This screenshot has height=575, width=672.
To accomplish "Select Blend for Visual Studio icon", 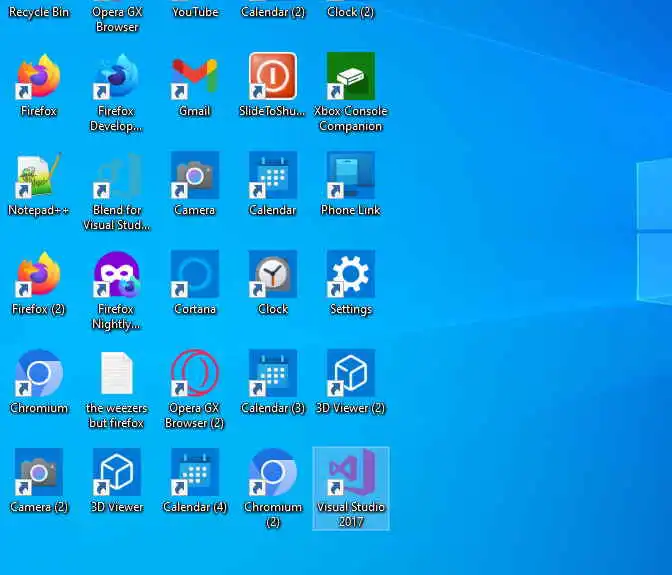I will click(x=117, y=175).
